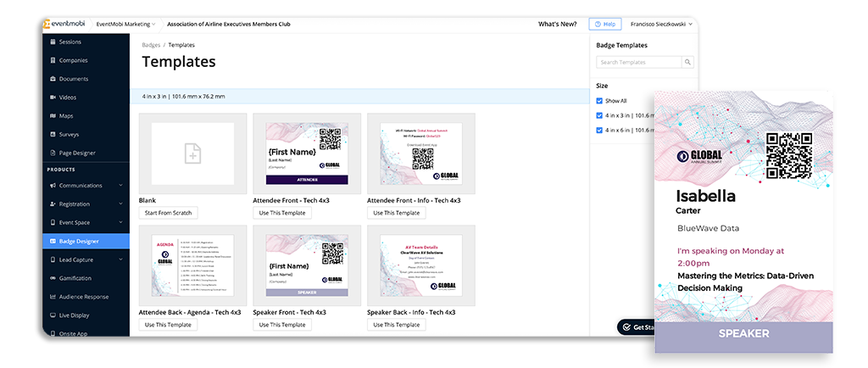Use the Attendee Front - Info template
Viewport: 868px width, 368px height.
pos(397,213)
